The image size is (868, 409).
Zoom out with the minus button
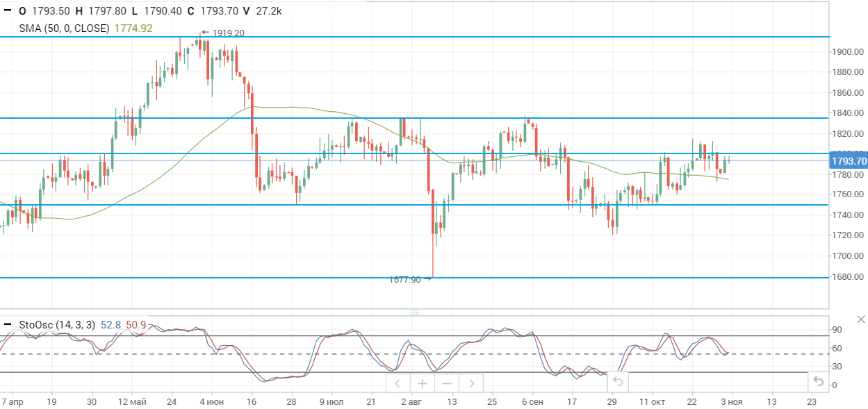[x=446, y=383]
